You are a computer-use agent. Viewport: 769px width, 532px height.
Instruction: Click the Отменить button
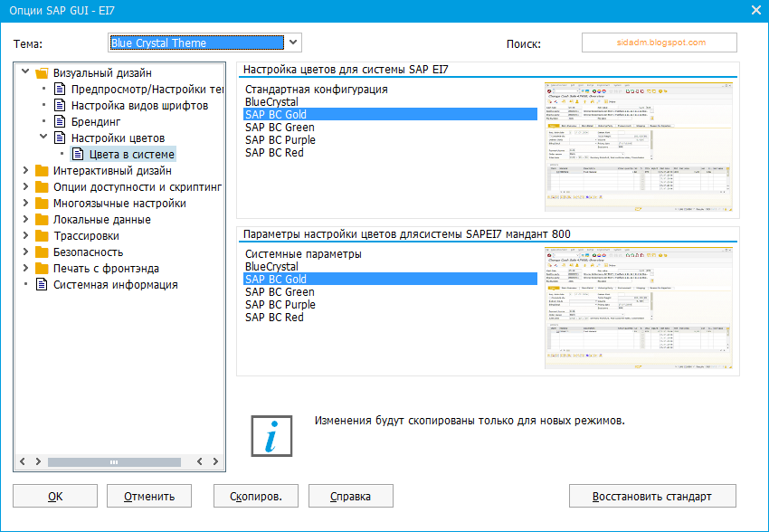pos(149,496)
